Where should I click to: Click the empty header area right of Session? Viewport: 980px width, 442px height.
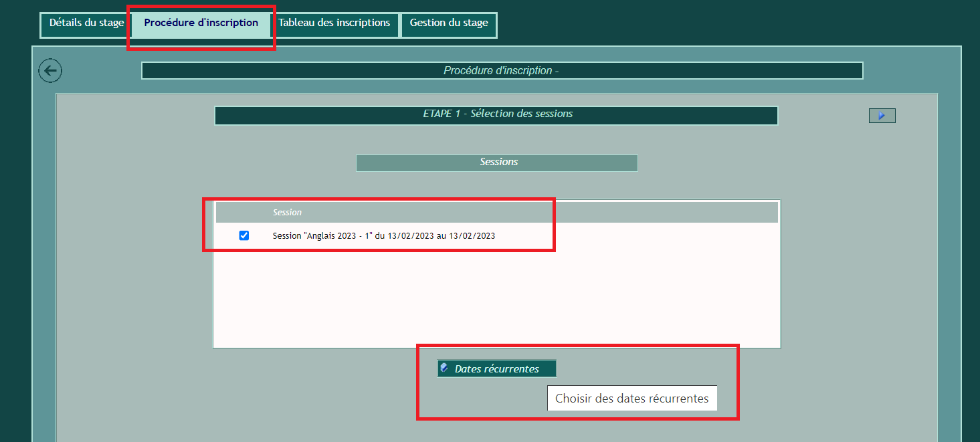(x=662, y=213)
